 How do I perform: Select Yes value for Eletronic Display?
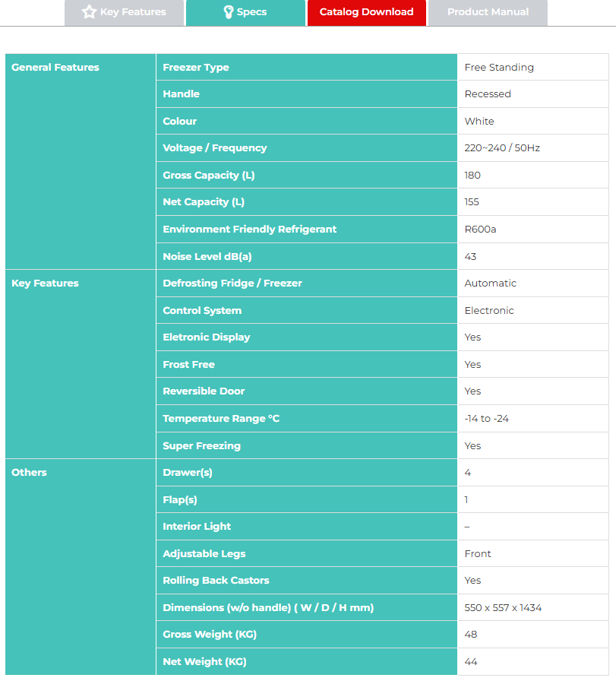[x=472, y=337]
